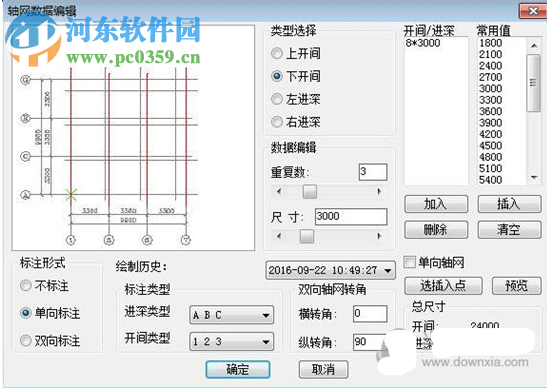This screenshot has width=547, height=388.
Task: Select the 8*3000 entry in 开间/进深 list
Action: [x=423, y=43]
